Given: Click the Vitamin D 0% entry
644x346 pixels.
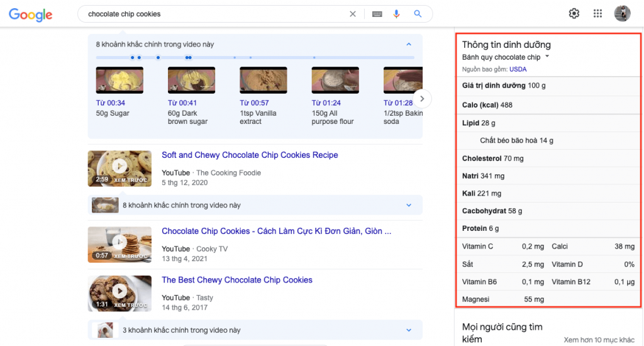Looking at the screenshot, I should [593, 264].
